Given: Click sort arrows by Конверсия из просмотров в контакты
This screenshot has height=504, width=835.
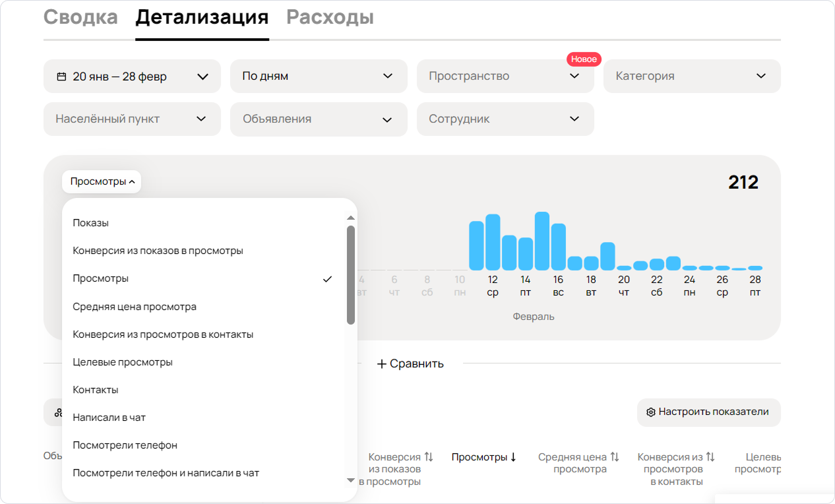Looking at the screenshot, I should (x=710, y=457).
